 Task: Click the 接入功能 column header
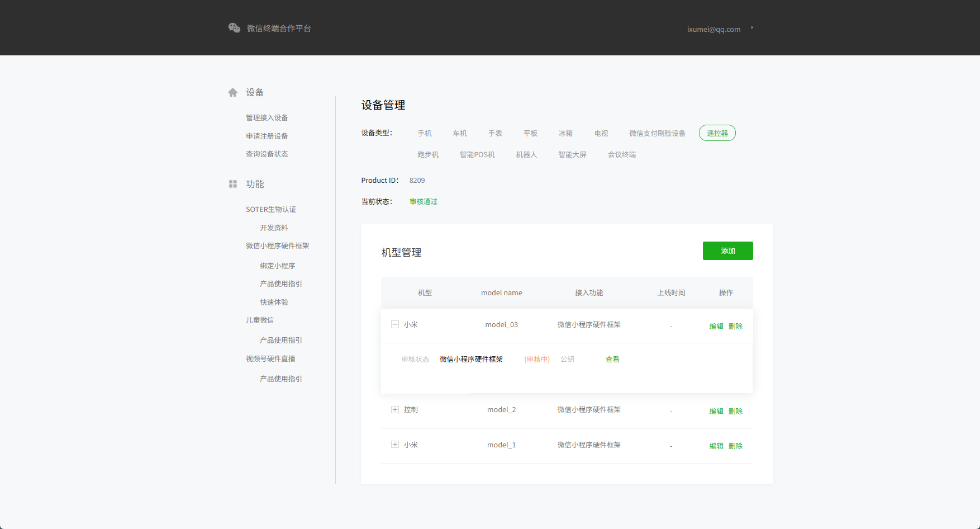click(x=589, y=292)
